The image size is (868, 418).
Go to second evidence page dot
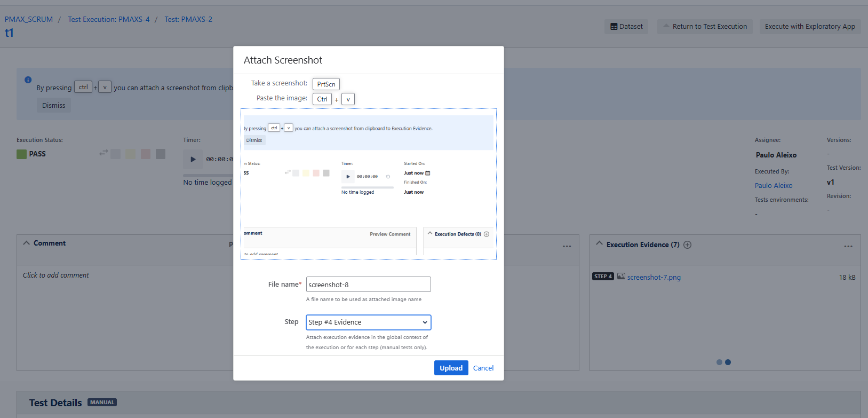[x=728, y=362]
